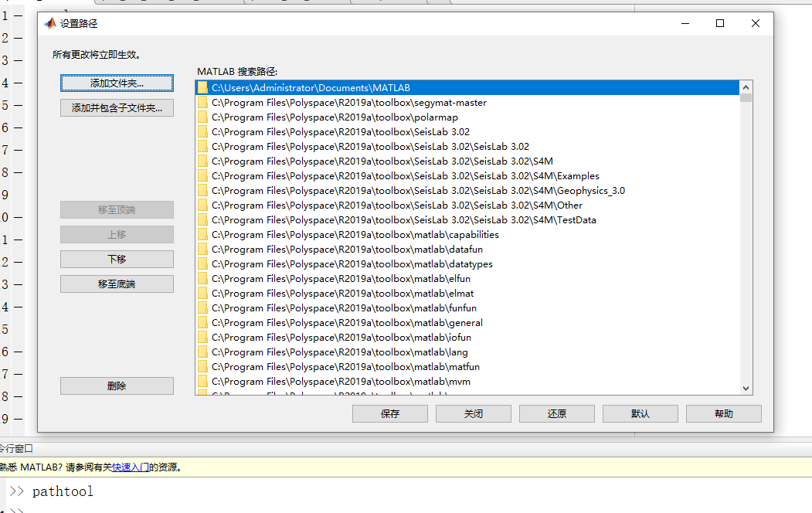Save the path changes with 保存
Screen dimensions: 812x513
coord(389,413)
